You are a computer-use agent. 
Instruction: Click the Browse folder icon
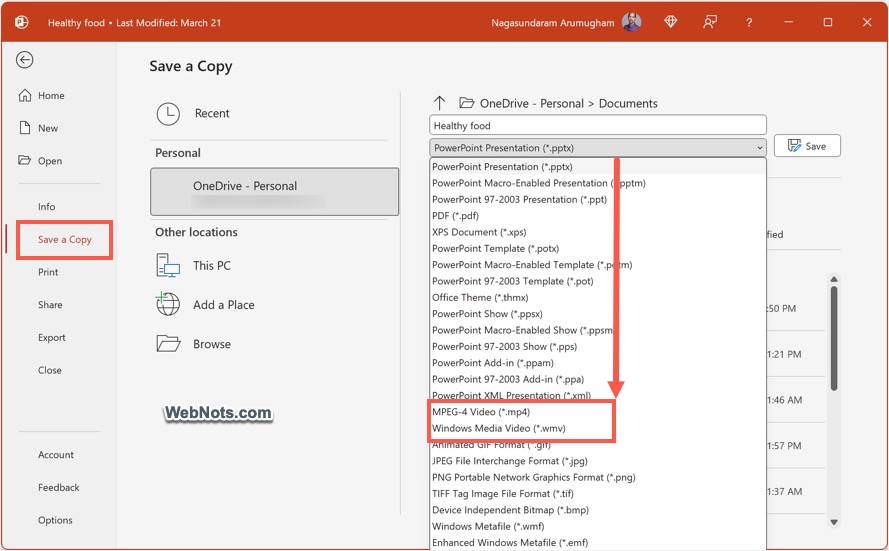(168, 344)
